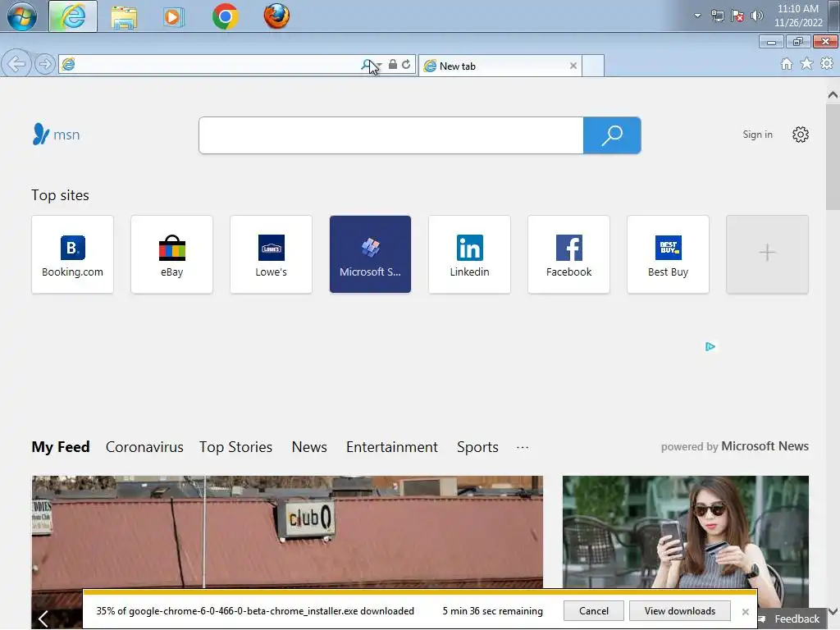Viewport: 840px width, 630px height.
Task: Open the clock showing 11:10 AM
Action: click(x=797, y=16)
